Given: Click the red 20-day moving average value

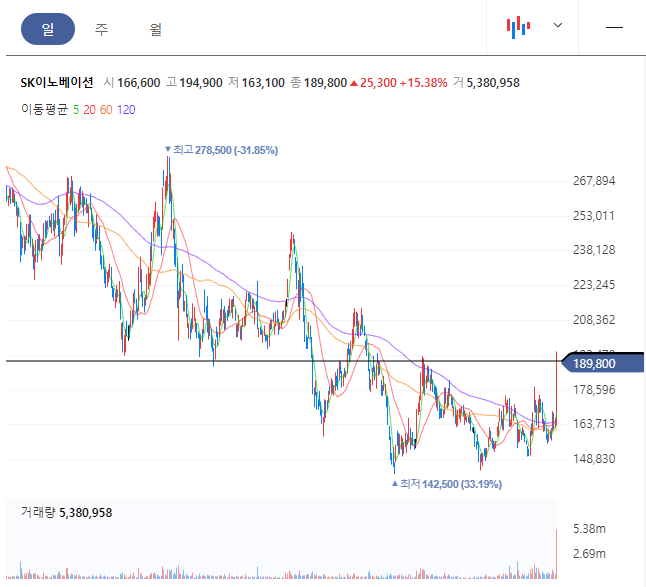Looking at the screenshot, I should tap(89, 110).
